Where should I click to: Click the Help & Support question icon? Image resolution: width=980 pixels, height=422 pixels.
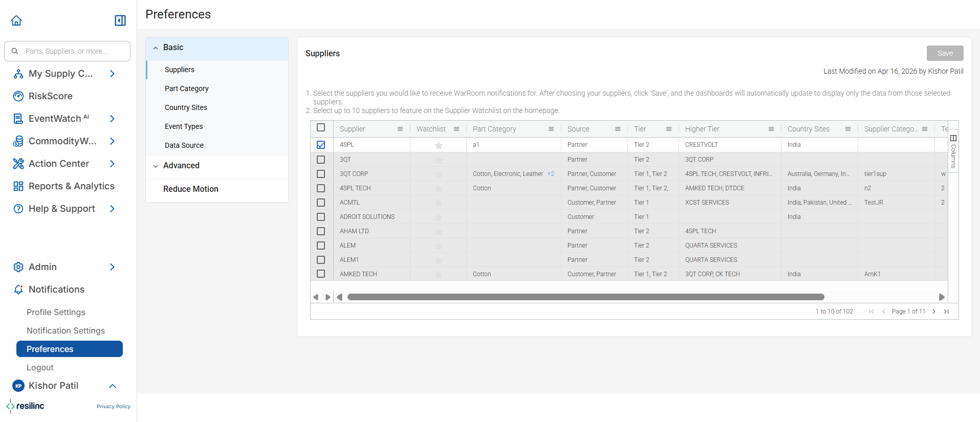click(x=18, y=209)
